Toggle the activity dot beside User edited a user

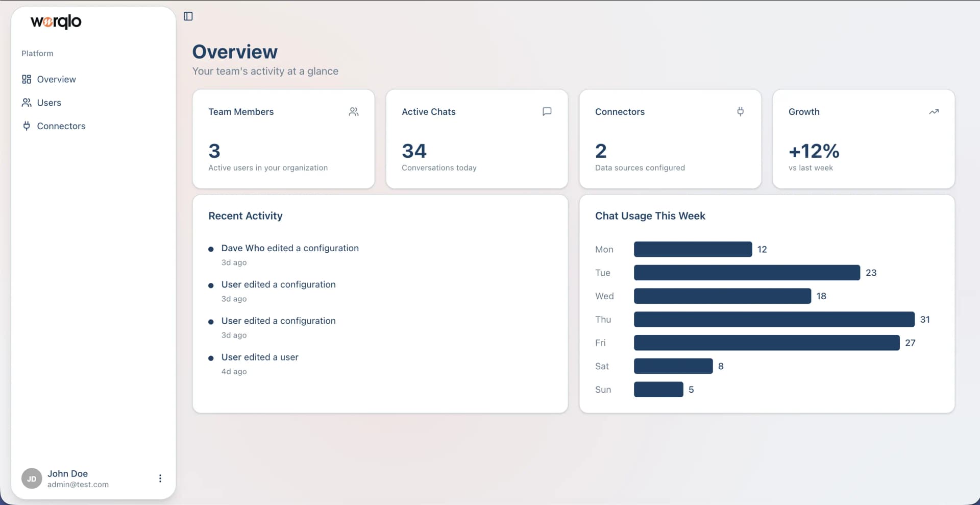tap(211, 358)
